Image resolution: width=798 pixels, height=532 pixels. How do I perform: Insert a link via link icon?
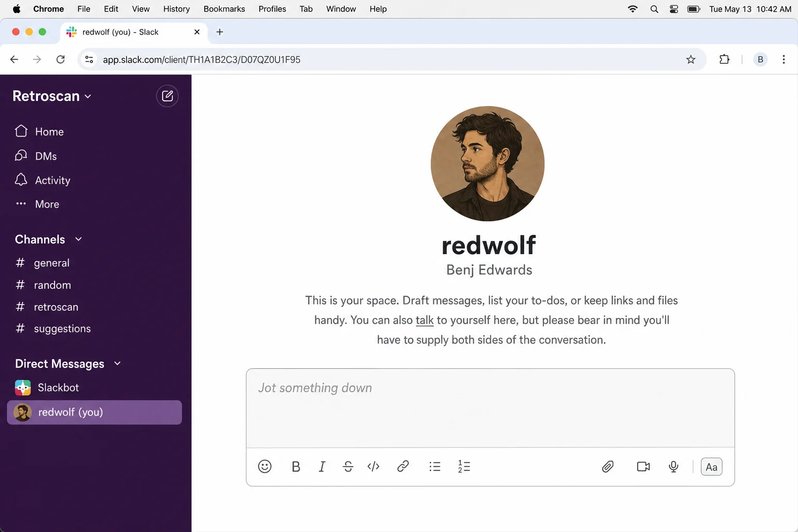click(x=403, y=467)
